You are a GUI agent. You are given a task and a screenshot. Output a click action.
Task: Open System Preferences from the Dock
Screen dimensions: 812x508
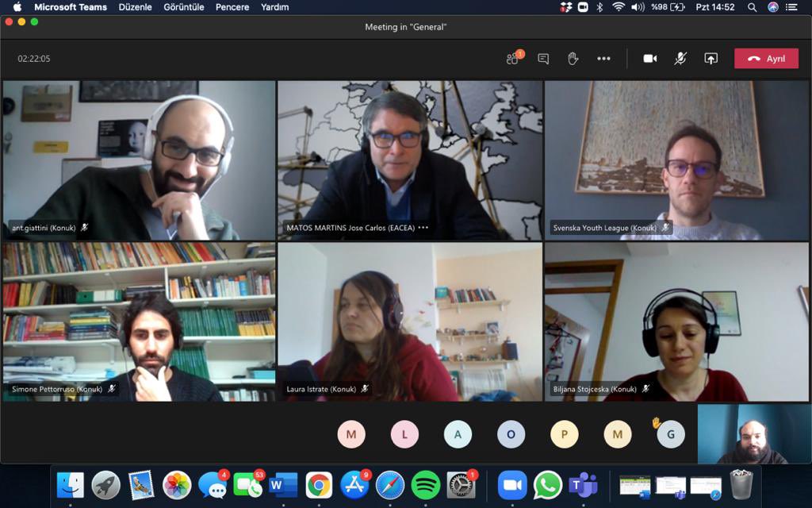[x=461, y=485]
